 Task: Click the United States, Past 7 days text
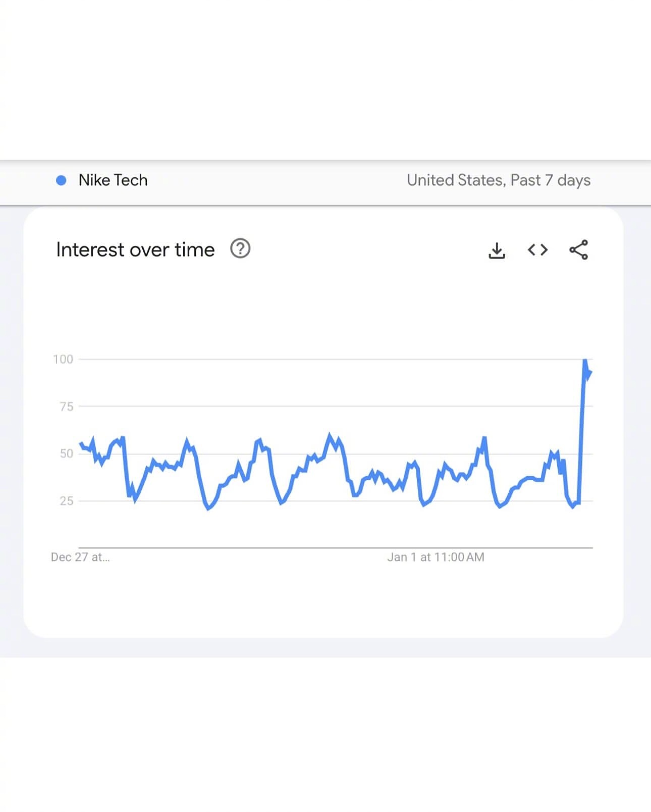(499, 180)
